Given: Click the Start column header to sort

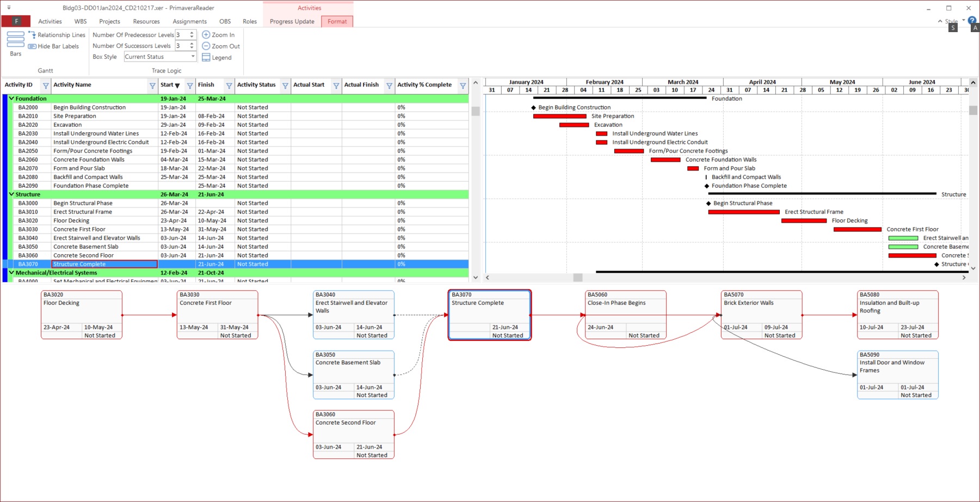Looking at the screenshot, I should [168, 85].
